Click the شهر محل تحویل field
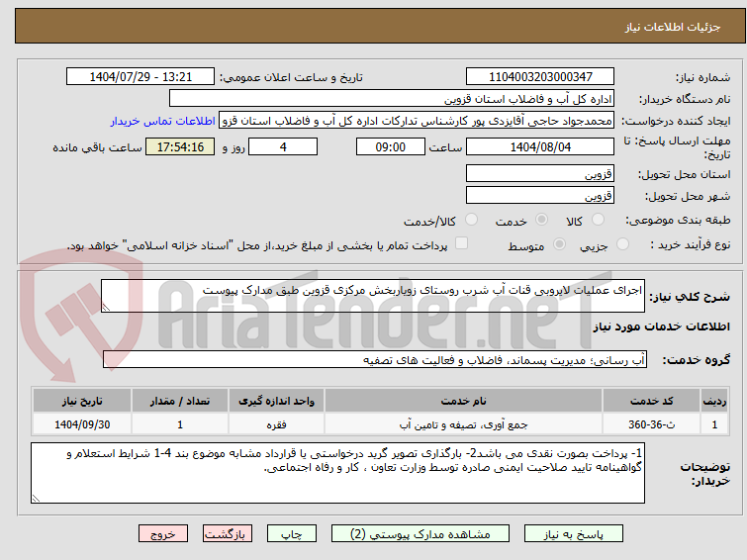747x560 pixels. click(540, 195)
